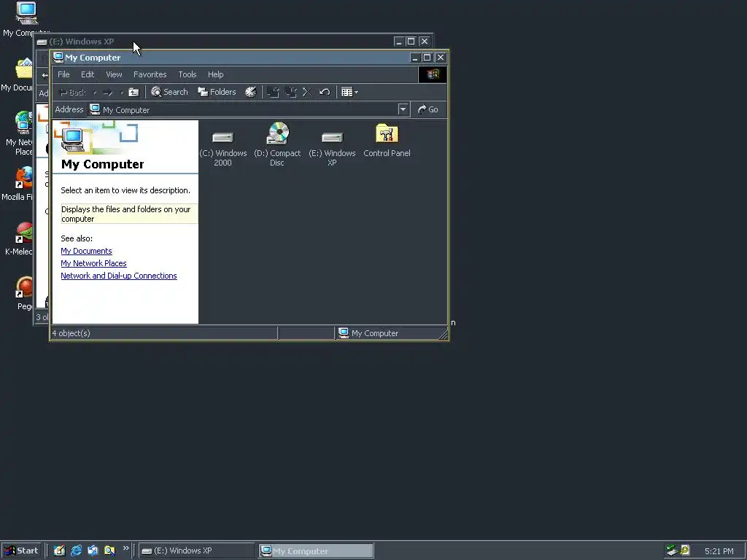Image resolution: width=747 pixels, height=560 pixels.
Task: Go up one folder level
Action: coord(134,93)
